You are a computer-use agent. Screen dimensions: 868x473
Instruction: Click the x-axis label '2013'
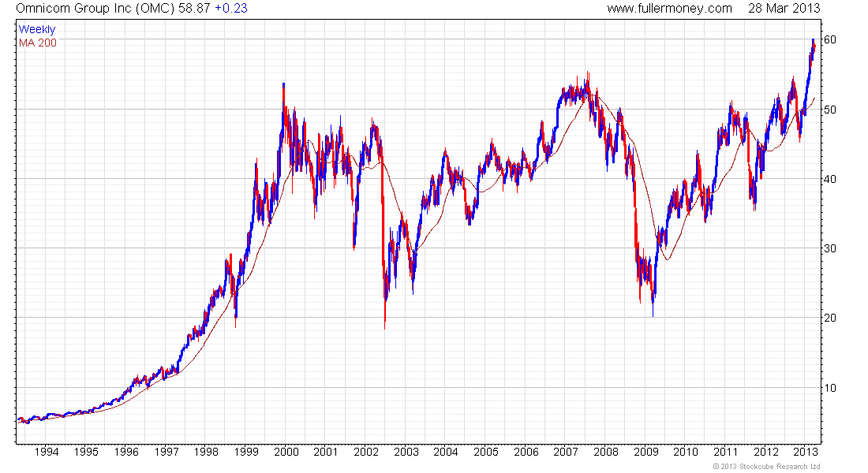coord(806,452)
